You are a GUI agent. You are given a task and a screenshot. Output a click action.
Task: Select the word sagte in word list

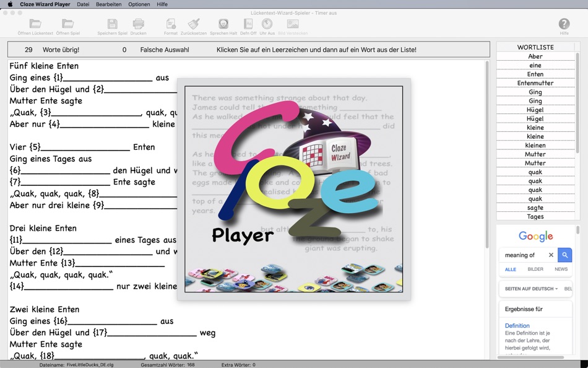[x=535, y=208]
